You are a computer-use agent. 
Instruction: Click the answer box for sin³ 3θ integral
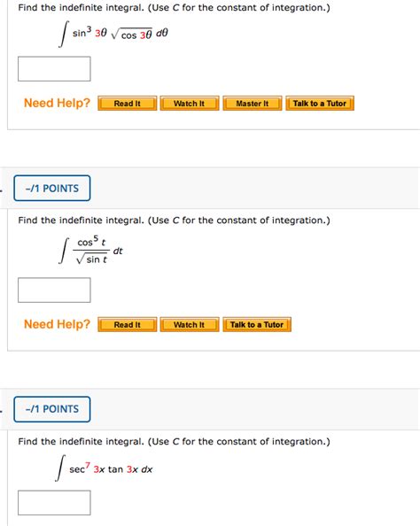tap(54, 69)
